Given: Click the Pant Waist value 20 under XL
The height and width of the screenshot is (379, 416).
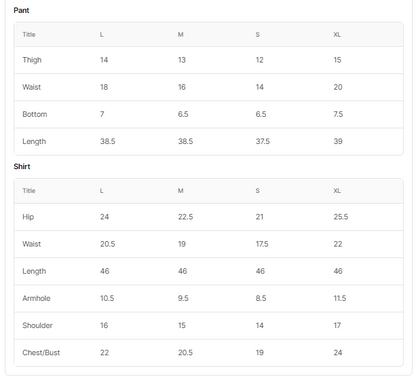Looking at the screenshot, I should (338, 87).
